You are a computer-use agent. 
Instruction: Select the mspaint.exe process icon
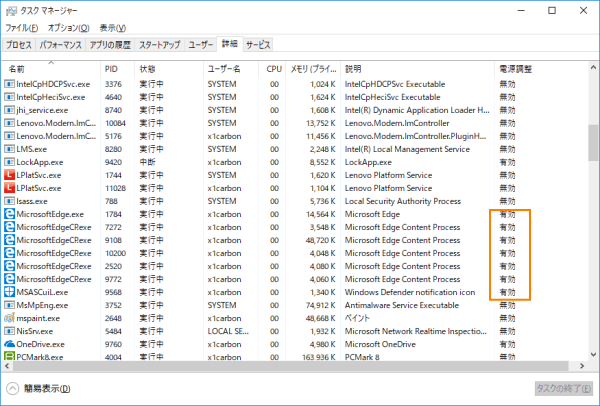[10, 317]
